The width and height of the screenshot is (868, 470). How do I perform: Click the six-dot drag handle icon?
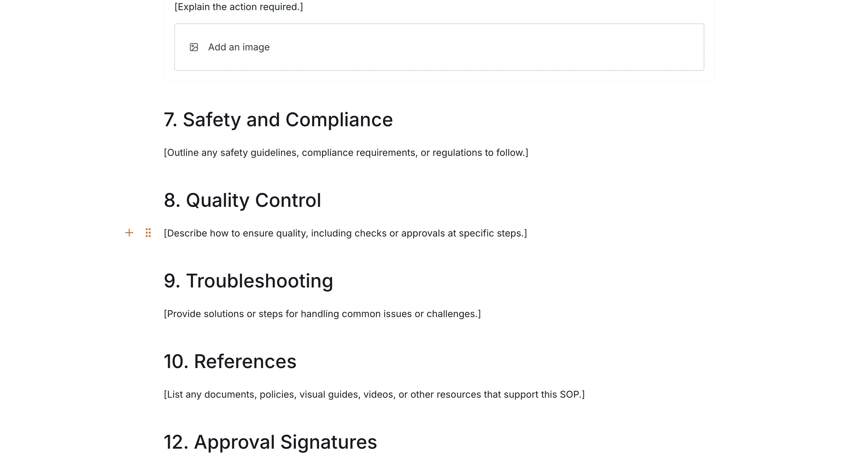pos(148,233)
